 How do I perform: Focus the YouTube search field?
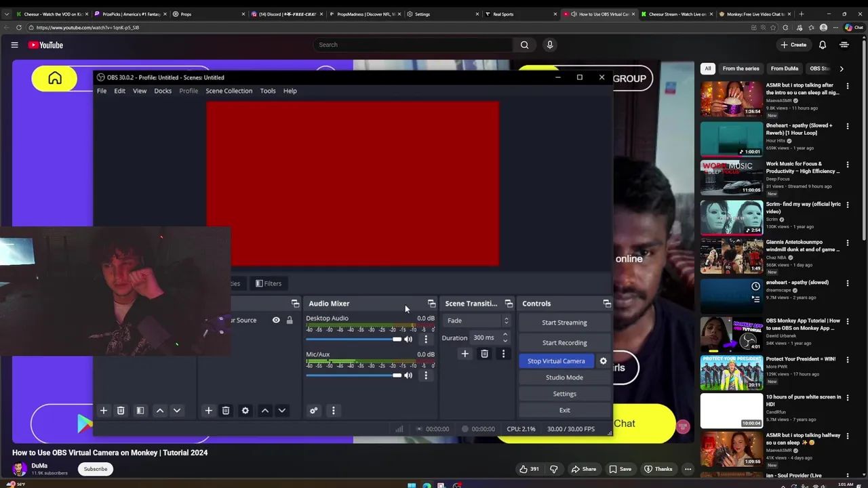pos(414,45)
